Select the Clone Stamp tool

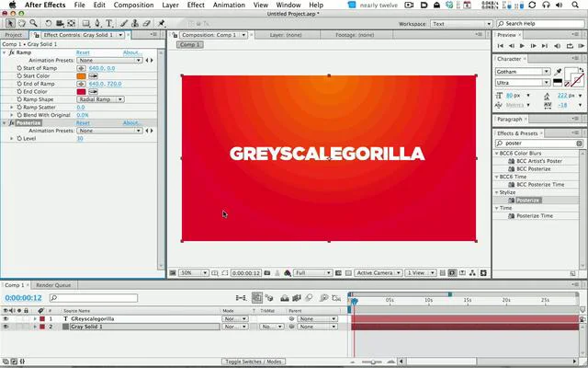coord(135,23)
